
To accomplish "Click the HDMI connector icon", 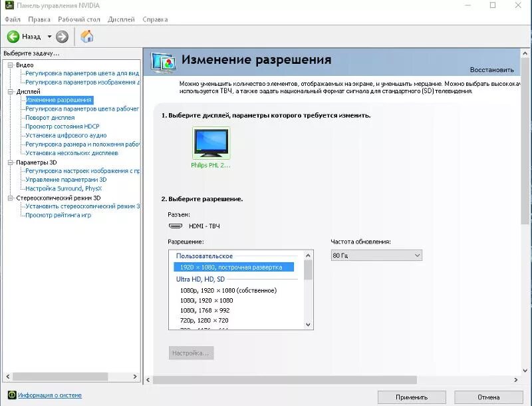I will (176, 226).
